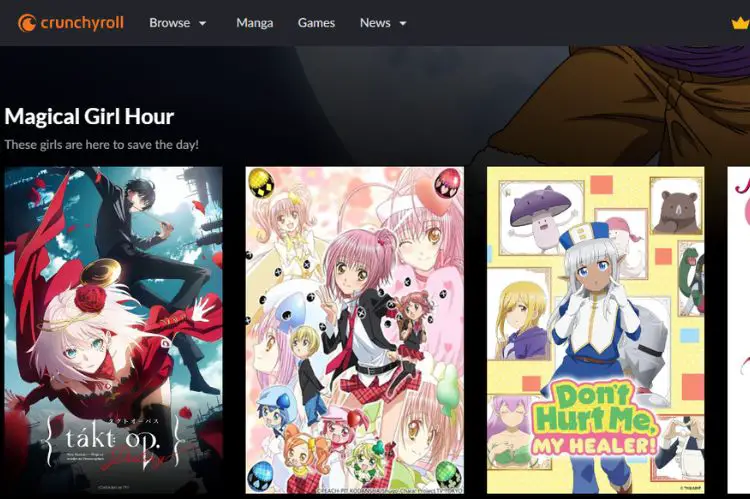This screenshot has width=750, height=499.
Task: Open the Browse menu
Action: (x=169, y=23)
